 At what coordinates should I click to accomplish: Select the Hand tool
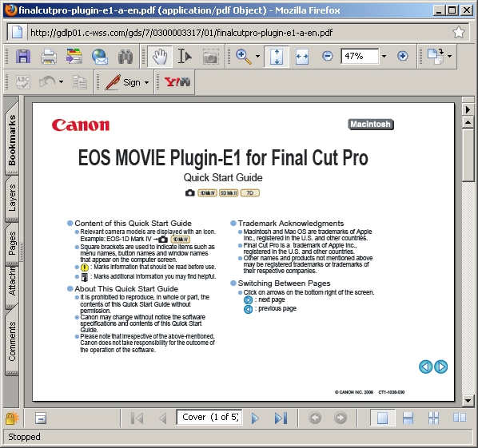160,57
